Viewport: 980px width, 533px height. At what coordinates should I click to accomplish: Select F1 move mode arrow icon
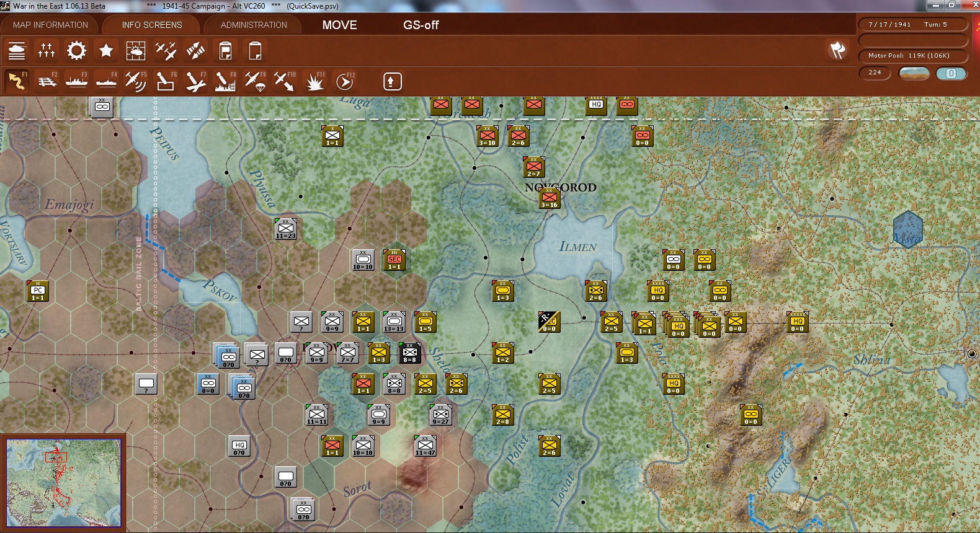tap(17, 81)
